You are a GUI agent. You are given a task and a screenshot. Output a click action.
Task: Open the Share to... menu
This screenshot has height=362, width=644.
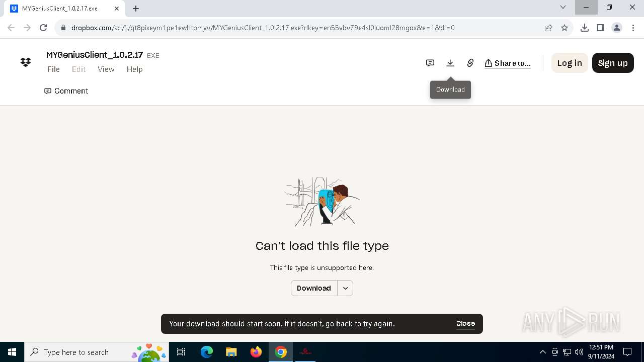coord(508,63)
